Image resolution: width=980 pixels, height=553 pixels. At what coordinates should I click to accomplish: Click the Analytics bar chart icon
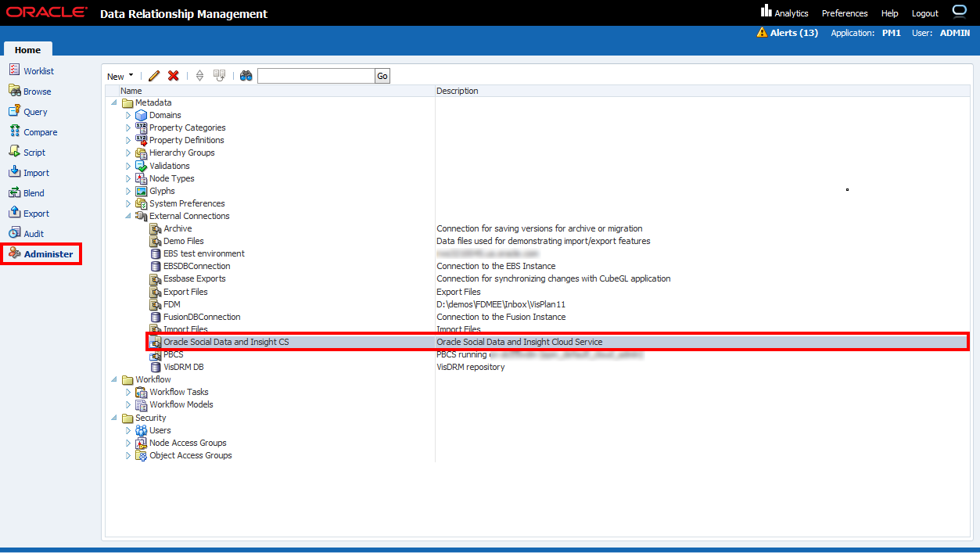tap(766, 11)
